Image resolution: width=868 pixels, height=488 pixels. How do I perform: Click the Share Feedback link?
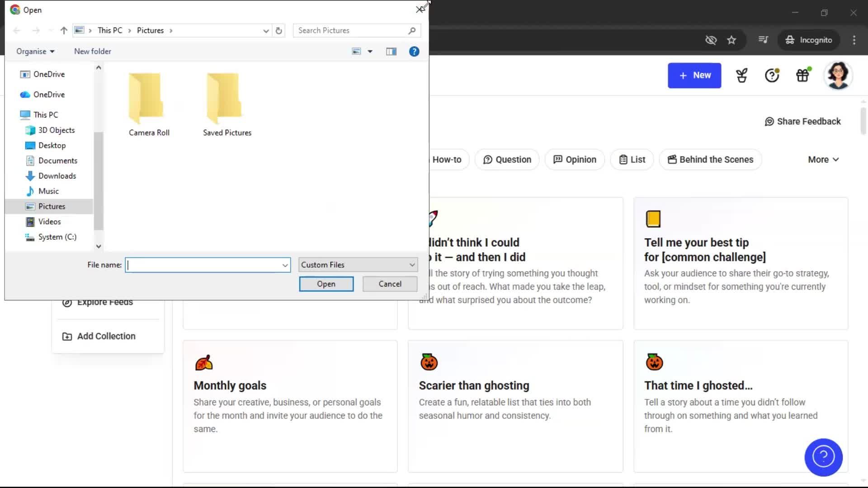click(x=802, y=121)
